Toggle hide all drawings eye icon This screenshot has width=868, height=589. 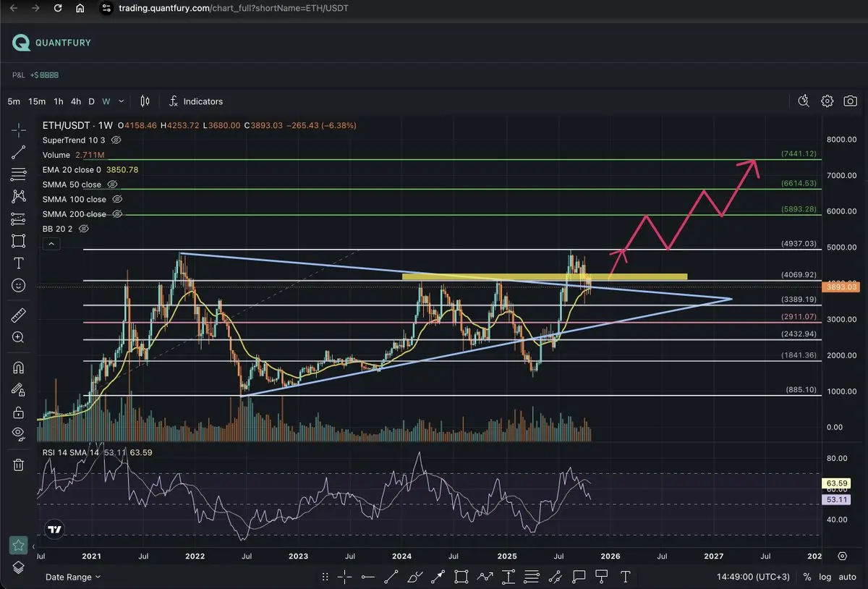[19, 434]
